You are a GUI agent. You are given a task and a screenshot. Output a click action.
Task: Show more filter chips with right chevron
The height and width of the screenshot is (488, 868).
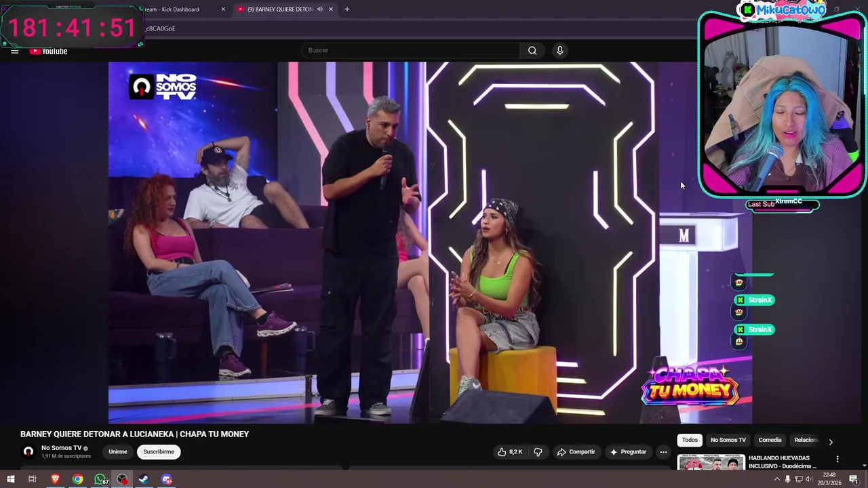[831, 442]
